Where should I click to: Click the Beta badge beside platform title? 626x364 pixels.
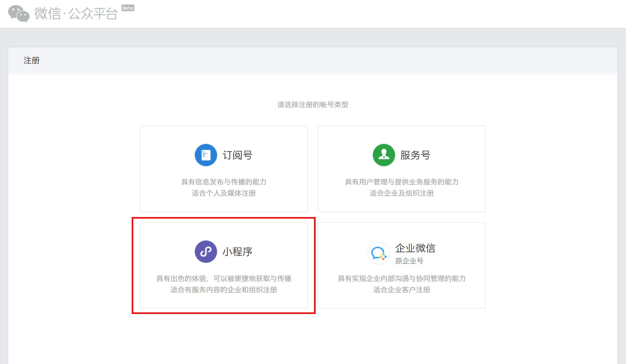coord(128,8)
